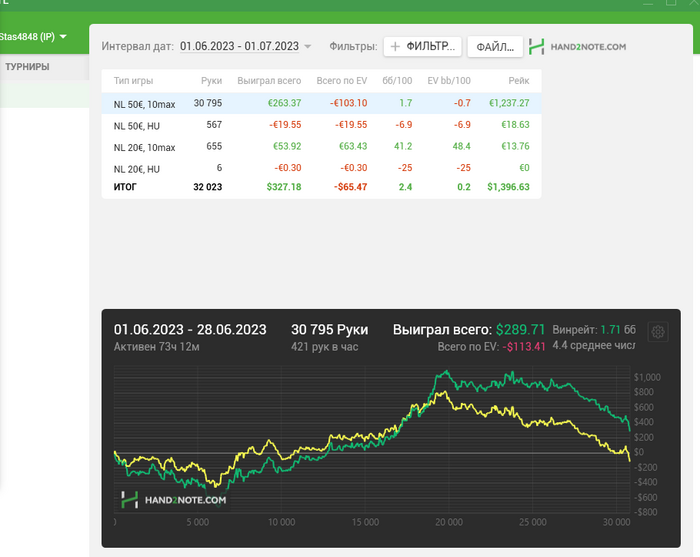Select the NL 20€, 10max row
Screen dimensions: 700x557
tap(321, 146)
